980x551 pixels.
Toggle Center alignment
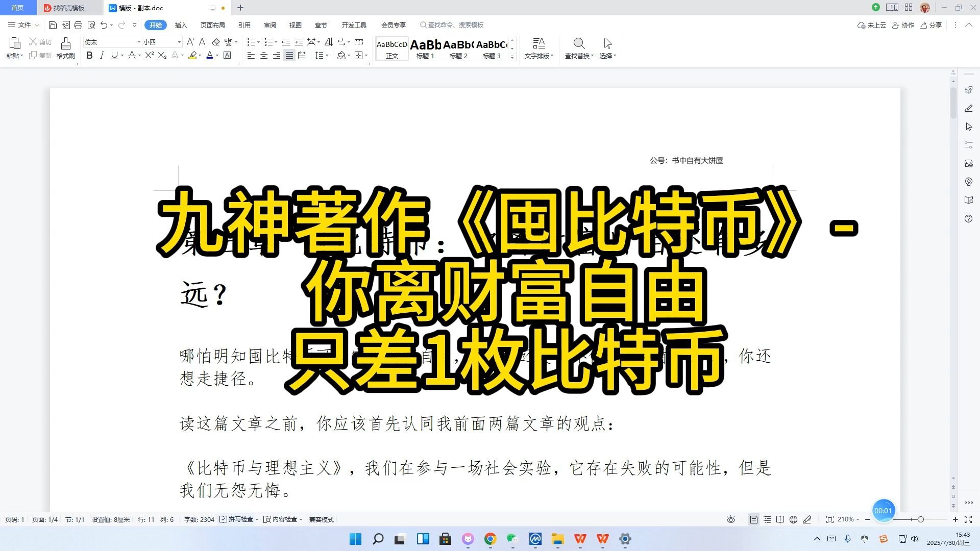[x=264, y=55]
